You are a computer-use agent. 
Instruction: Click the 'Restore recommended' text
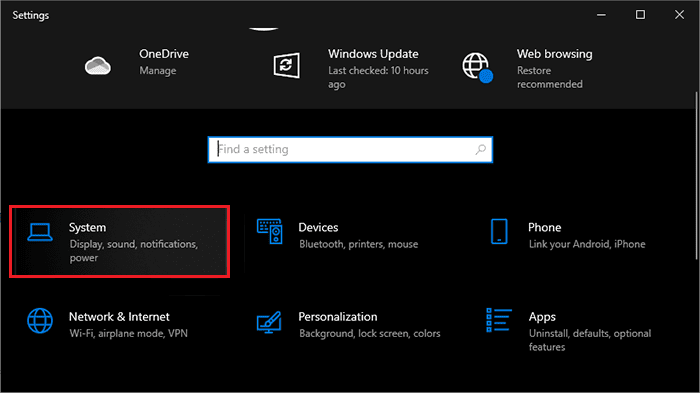550,77
